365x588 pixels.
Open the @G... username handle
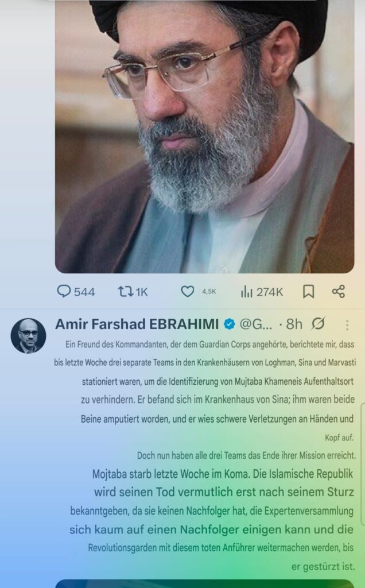[255, 324]
